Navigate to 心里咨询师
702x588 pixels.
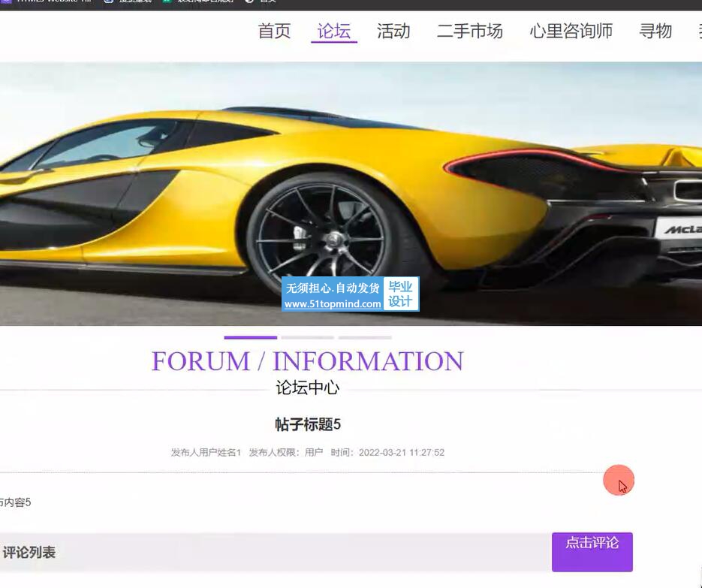pyautogui.click(x=571, y=32)
